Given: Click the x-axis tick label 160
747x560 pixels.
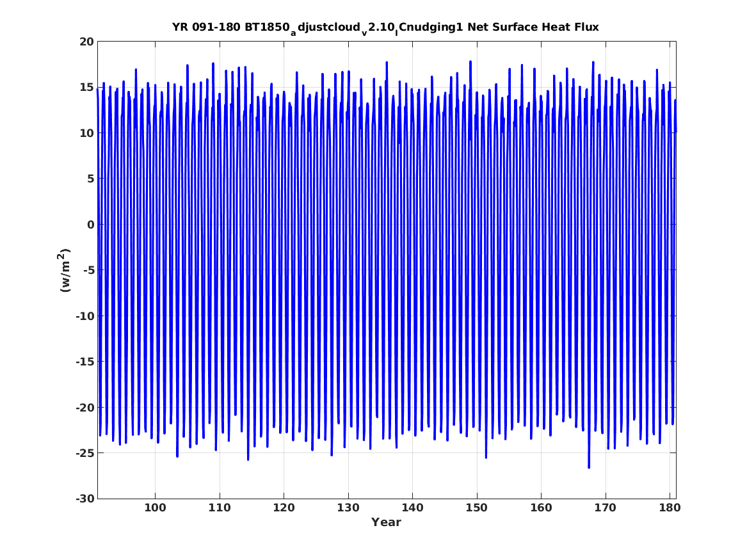Looking at the screenshot, I should 541,508.
